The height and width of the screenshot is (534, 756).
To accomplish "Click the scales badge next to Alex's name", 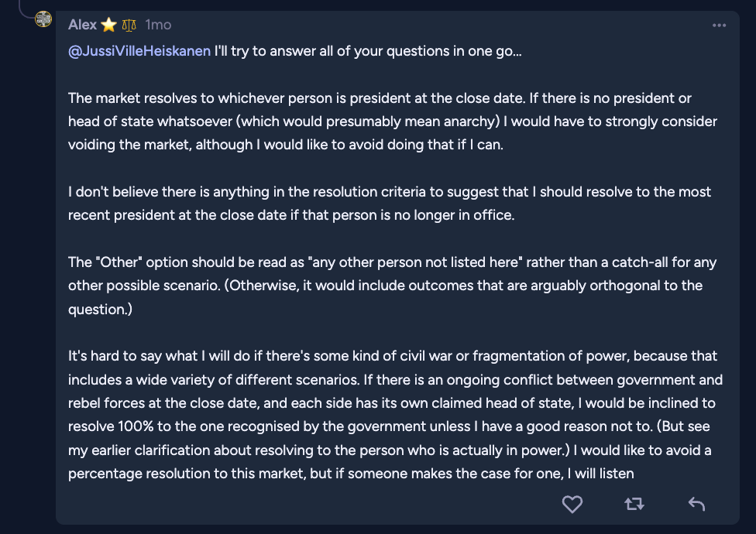I will (x=129, y=25).
